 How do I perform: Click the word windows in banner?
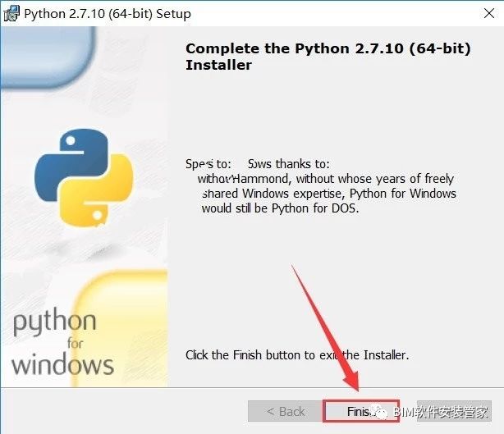click(62, 364)
